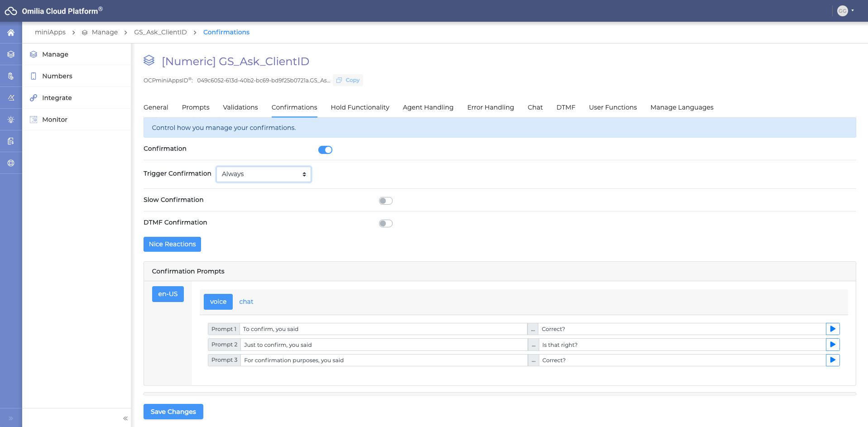Expand the left rail with double arrow
Image resolution: width=868 pixels, height=427 pixels.
coord(11,418)
